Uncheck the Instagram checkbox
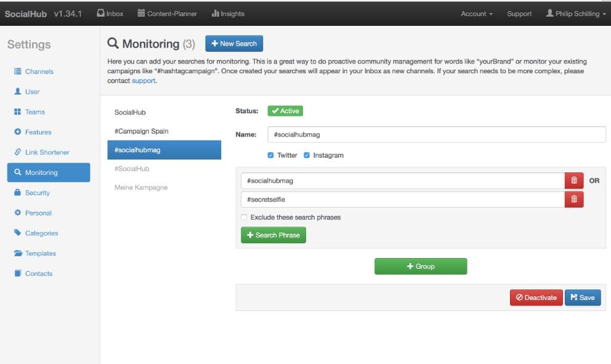 [x=307, y=155]
